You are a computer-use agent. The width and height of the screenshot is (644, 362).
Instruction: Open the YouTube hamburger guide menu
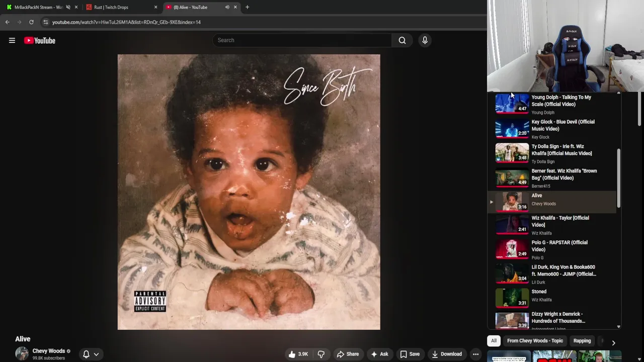point(12,40)
